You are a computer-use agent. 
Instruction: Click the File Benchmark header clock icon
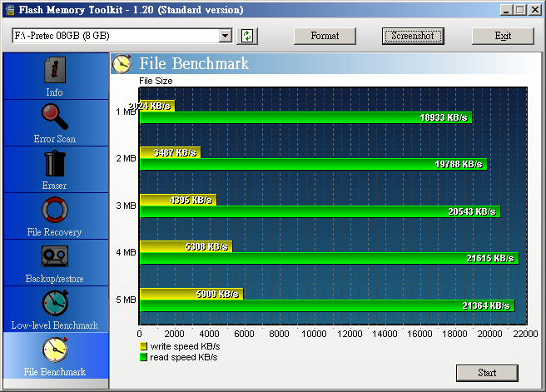122,64
